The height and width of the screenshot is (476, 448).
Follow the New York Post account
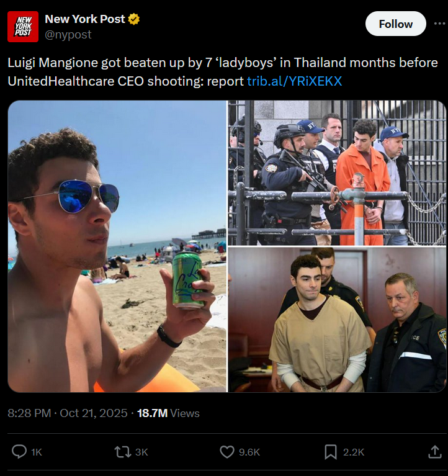[x=395, y=24]
